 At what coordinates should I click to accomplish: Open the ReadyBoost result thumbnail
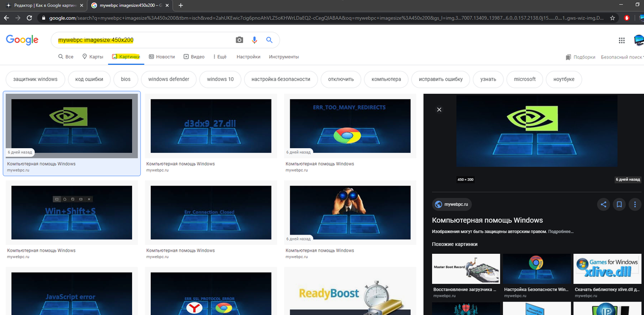350,291
